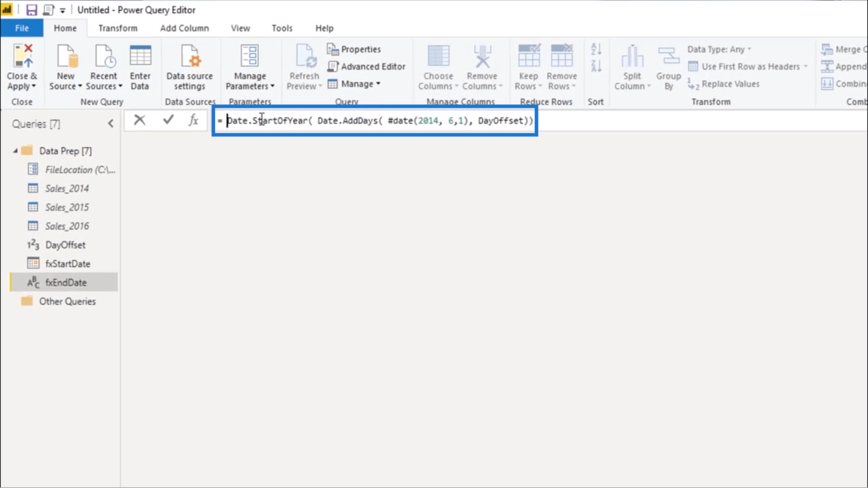Viewport: 868px width, 488px height.
Task: Expand the Use First Row as Headers arrow
Action: click(x=805, y=67)
